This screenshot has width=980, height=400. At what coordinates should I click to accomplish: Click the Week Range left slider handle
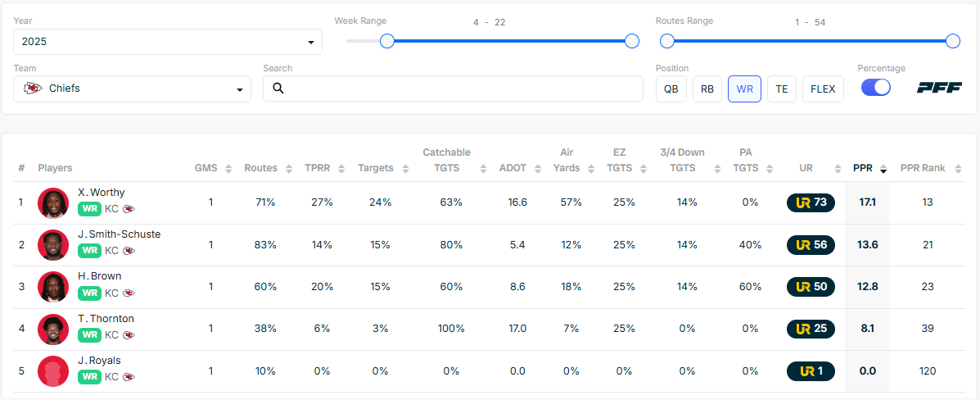coord(387,41)
